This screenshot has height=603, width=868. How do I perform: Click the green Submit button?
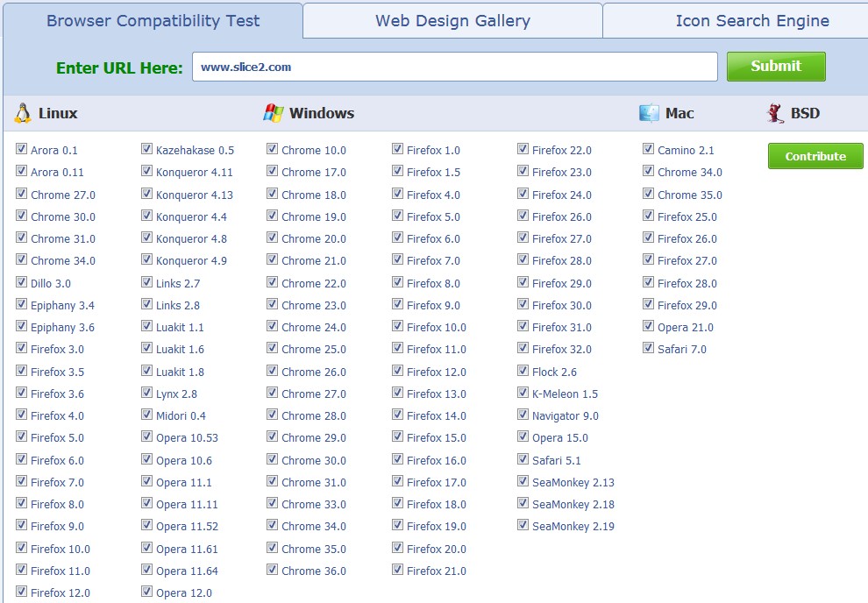tap(776, 67)
